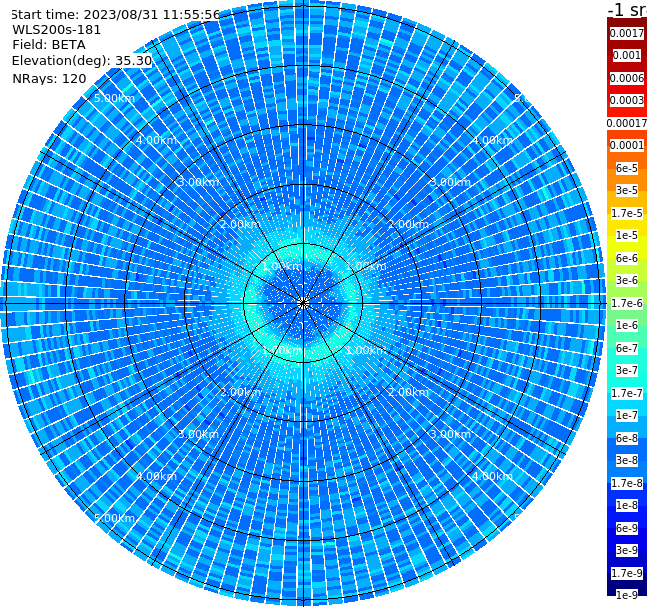647x607 pixels.
Task: Select the 1.7e-7 colorbar label
Action: click(x=627, y=393)
